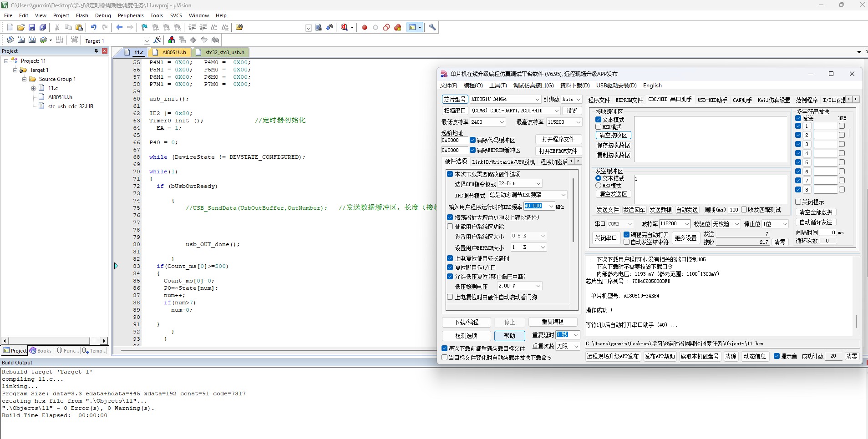Switch to the stc32_stc8_usb.h editor tab
This screenshot has width=868, height=439.
(x=221, y=52)
